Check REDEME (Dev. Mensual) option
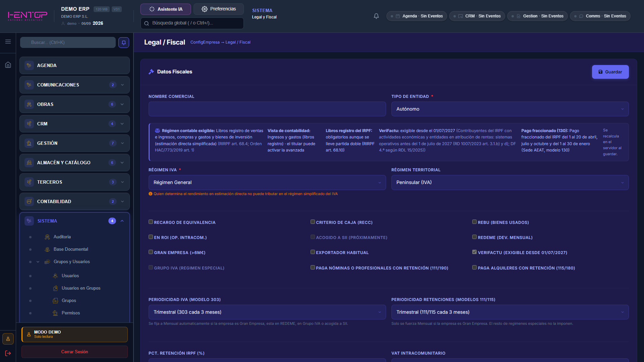644x362 pixels. coord(475,237)
